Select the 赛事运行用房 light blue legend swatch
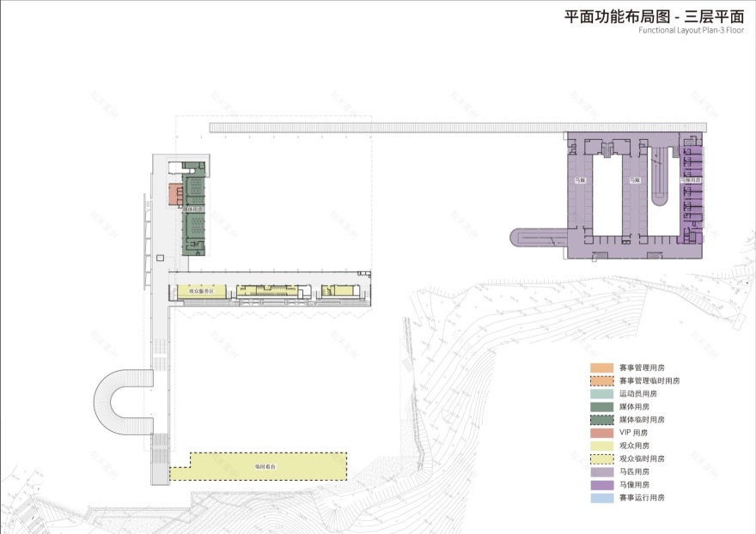This screenshot has height=534, width=756. point(601,497)
